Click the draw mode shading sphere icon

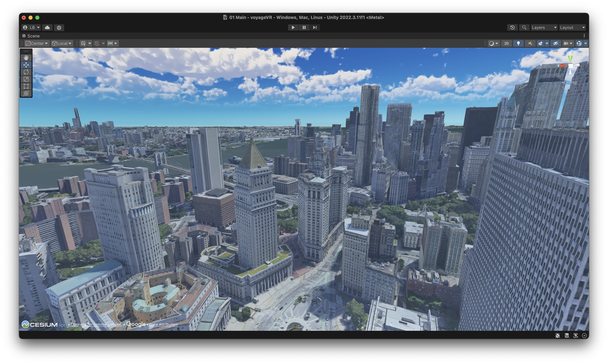(491, 43)
